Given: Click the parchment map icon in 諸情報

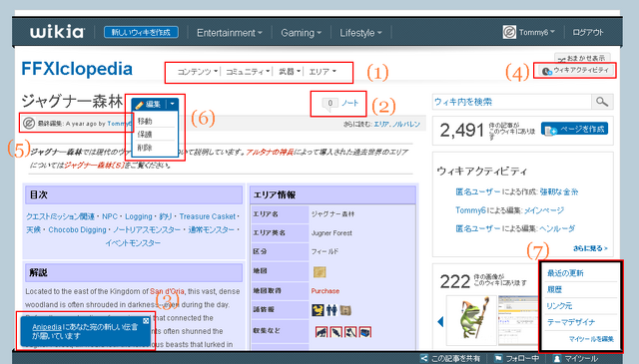Looking at the screenshot, I should point(345,310).
